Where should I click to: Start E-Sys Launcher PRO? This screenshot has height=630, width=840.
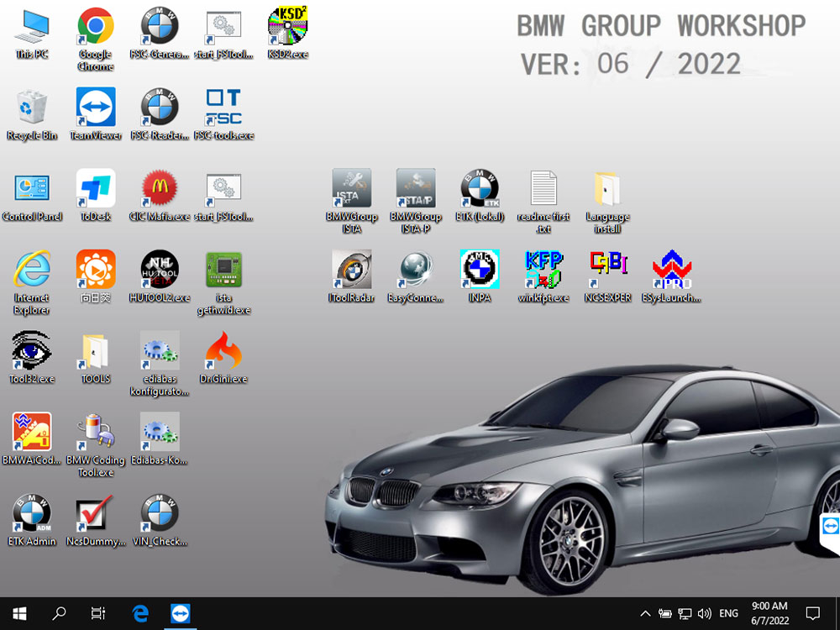tap(672, 270)
